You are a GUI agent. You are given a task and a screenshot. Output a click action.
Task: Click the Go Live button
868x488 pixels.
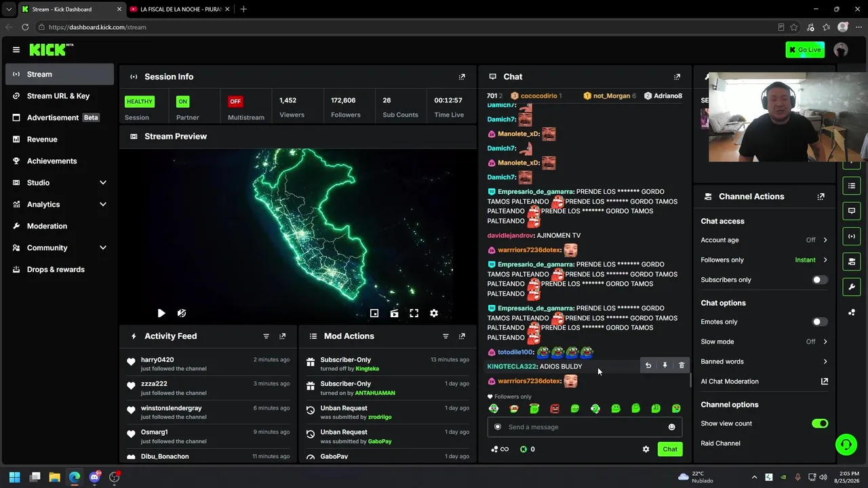coord(805,49)
